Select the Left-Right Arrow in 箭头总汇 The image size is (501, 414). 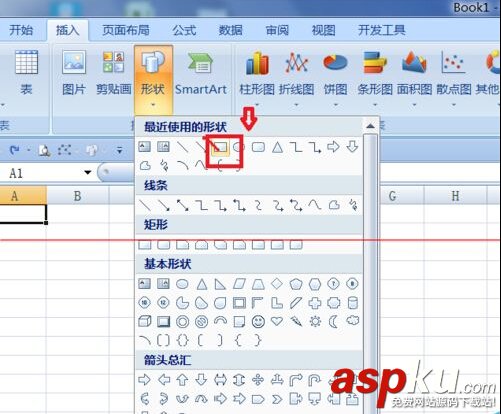(220, 380)
